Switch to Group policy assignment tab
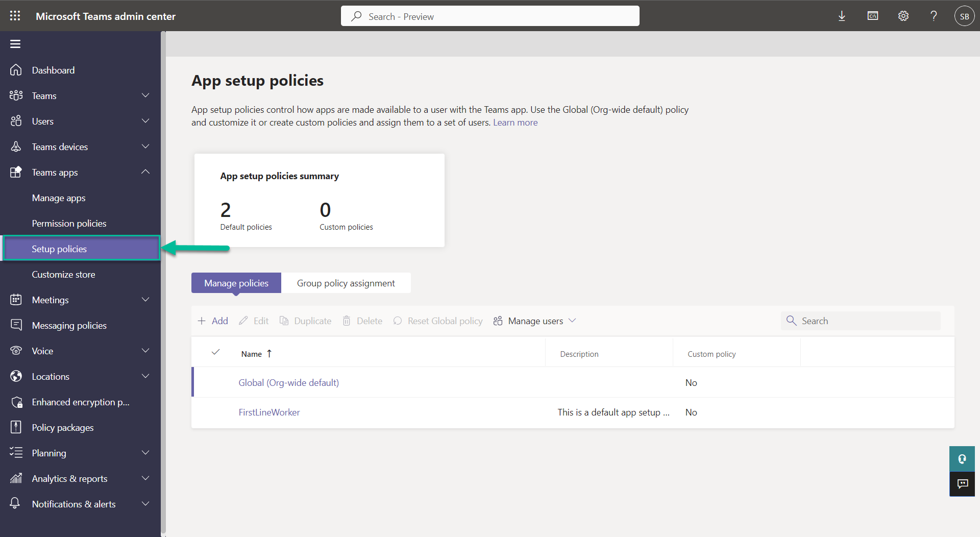Screen dimensions: 980x537 (x=346, y=283)
